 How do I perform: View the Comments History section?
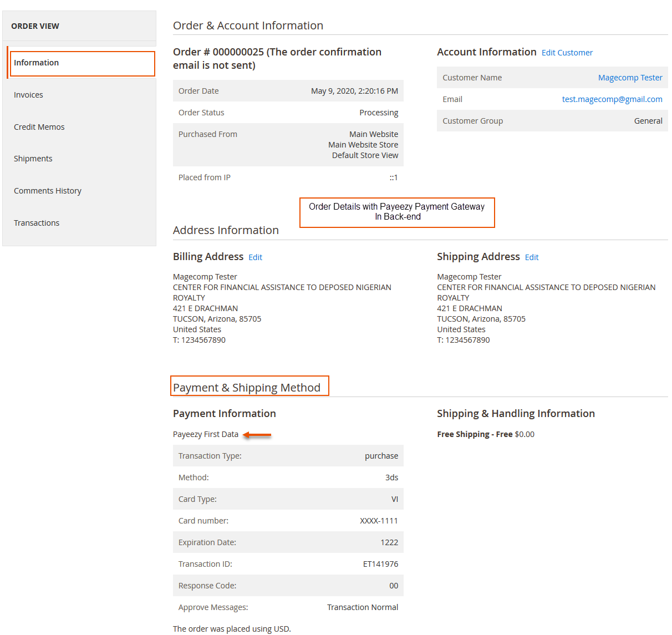pos(47,190)
